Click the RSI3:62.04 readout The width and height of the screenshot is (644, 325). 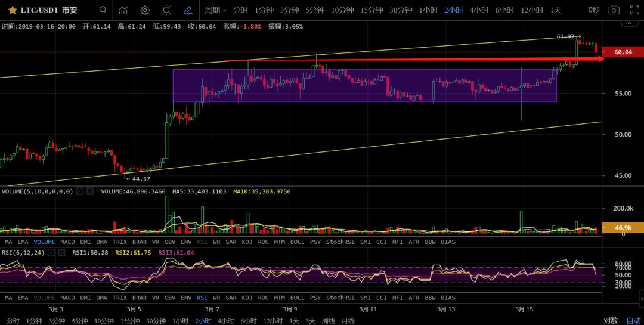click(176, 253)
